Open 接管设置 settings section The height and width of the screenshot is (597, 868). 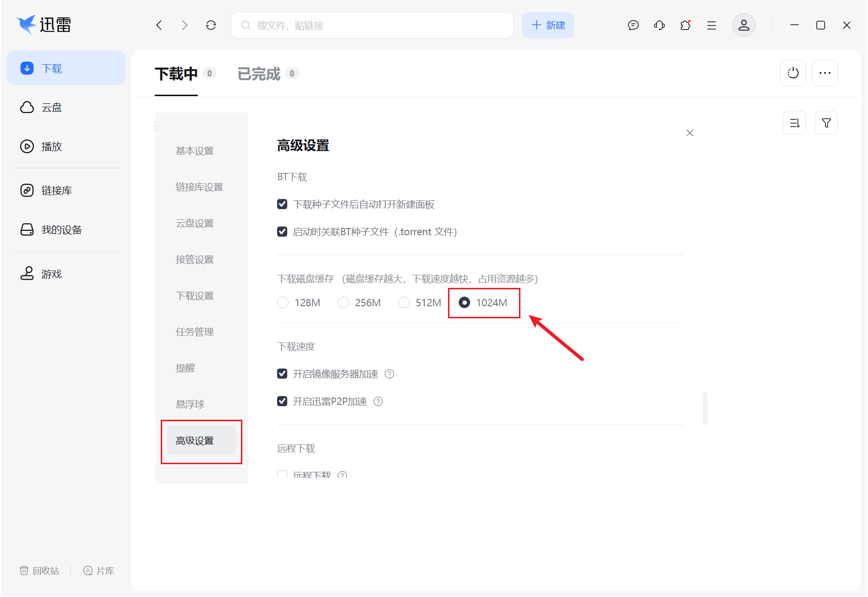pos(195,259)
